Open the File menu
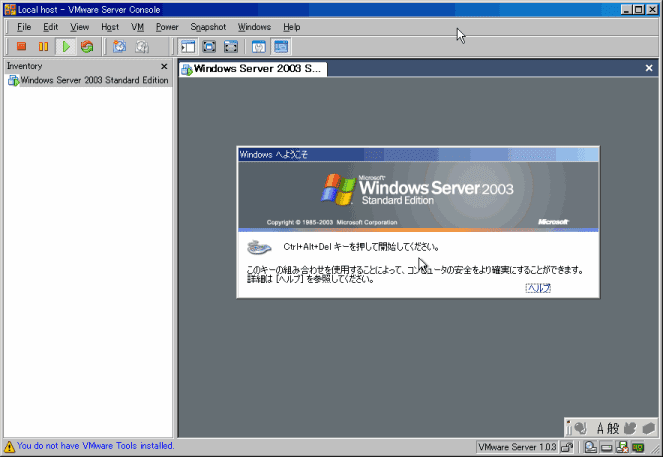 24,27
